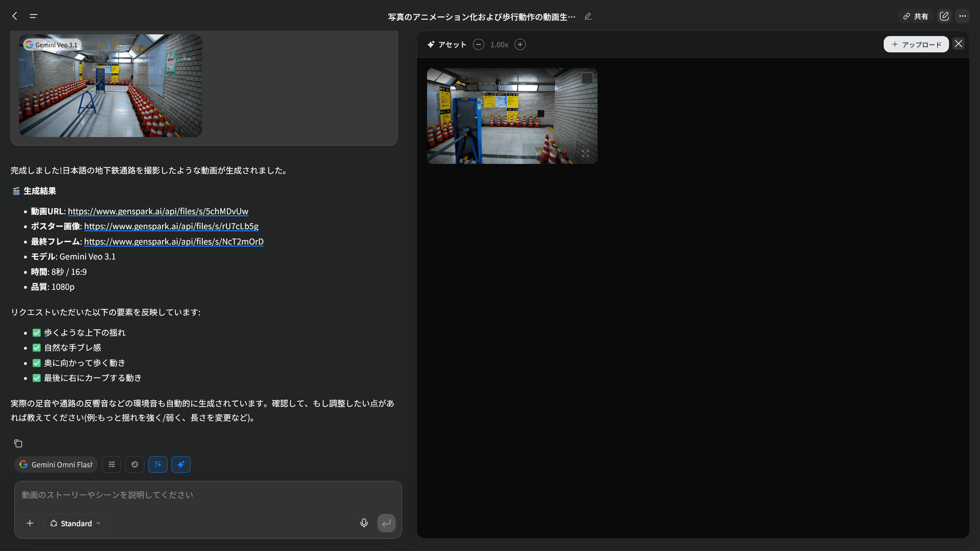Play the Gemini Veo 3.1 video thumbnail

point(110,86)
